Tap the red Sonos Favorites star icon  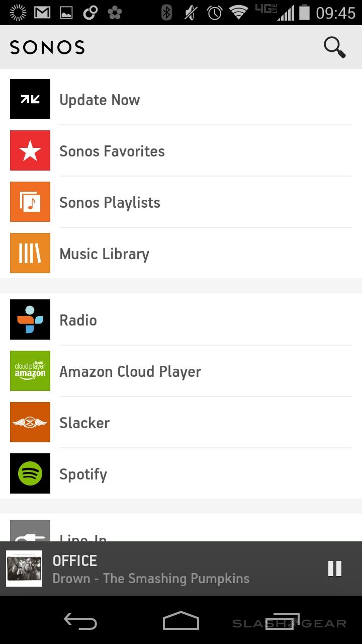coord(30,150)
